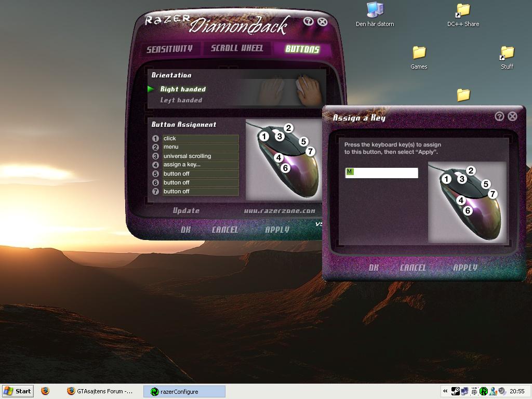Viewport: 532px width, 399px height.
Task: Click Apply in the Assign a Key dialog
Action: [x=465, y=268]
